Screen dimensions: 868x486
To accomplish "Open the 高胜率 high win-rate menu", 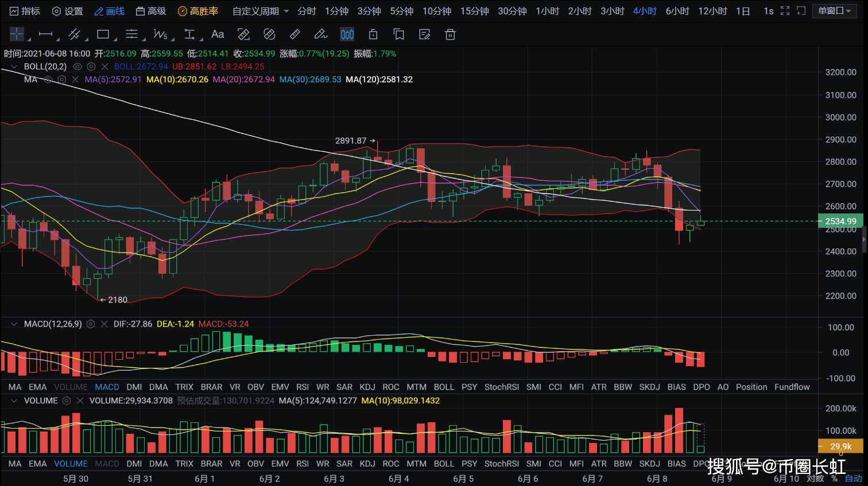I will coord(198,11).
